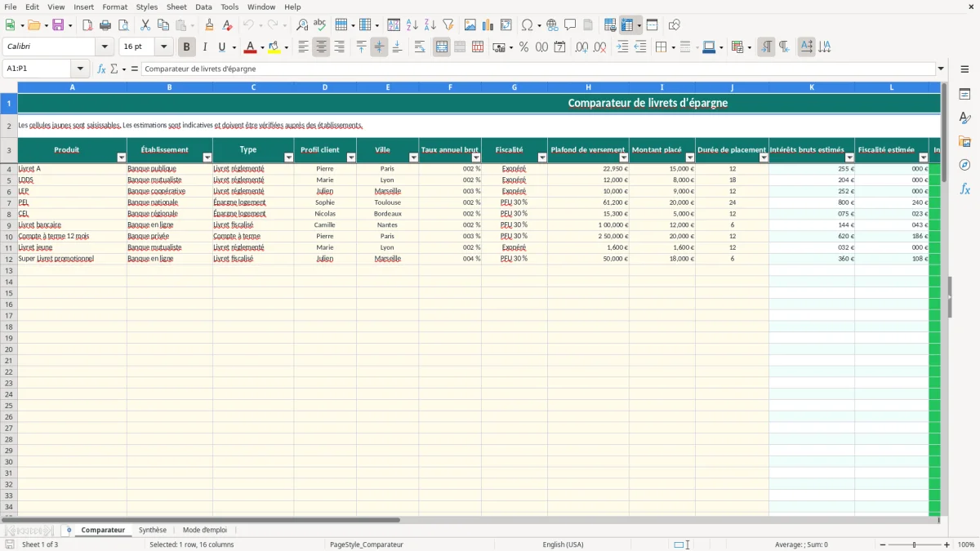Image resolution: width=980 pixels, height=551 pixels.
Task: Print the spreadsheet with the printer icon
Action: (x=105, y=25)
